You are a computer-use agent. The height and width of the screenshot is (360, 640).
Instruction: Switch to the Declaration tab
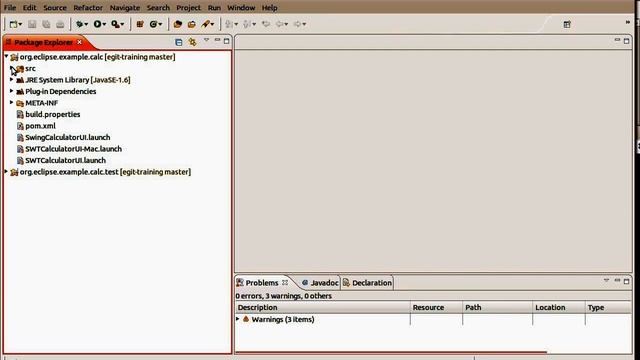[367, 283]
